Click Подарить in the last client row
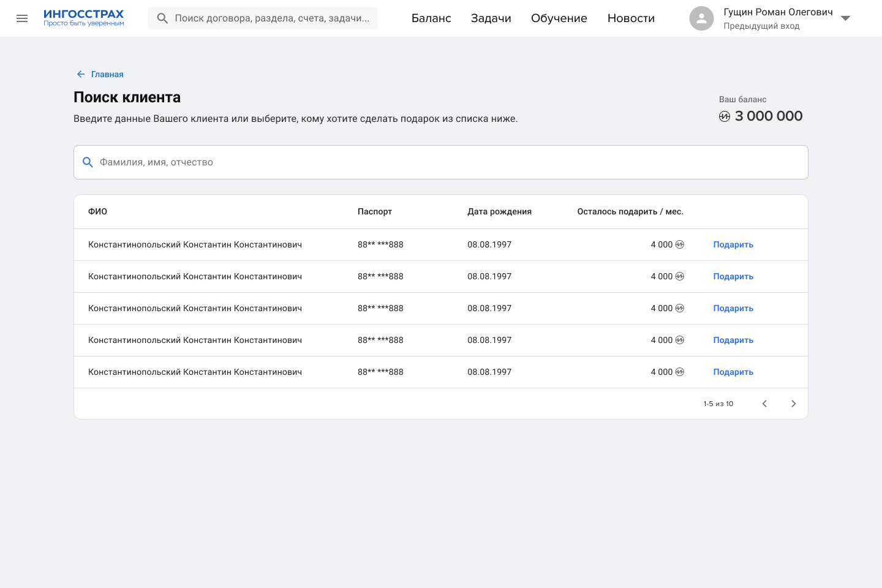The width and height of the screenshot is (882, 588). tap(733, 372)
